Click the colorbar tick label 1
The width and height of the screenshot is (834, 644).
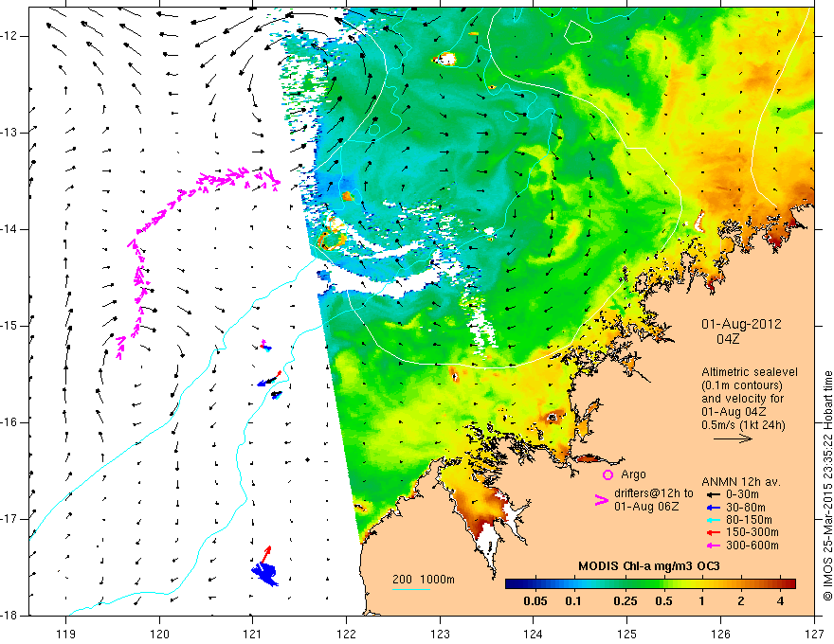pyautogui.click(x=702, y=601)
